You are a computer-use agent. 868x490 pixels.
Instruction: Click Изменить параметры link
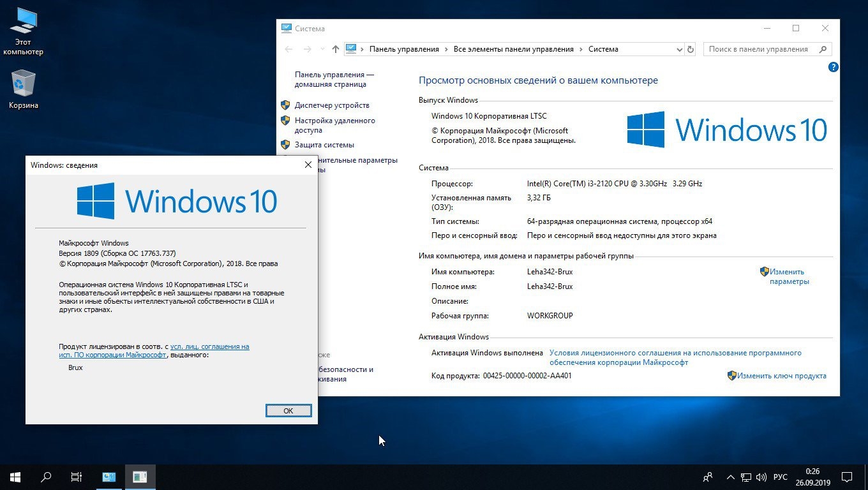[789, 276]
